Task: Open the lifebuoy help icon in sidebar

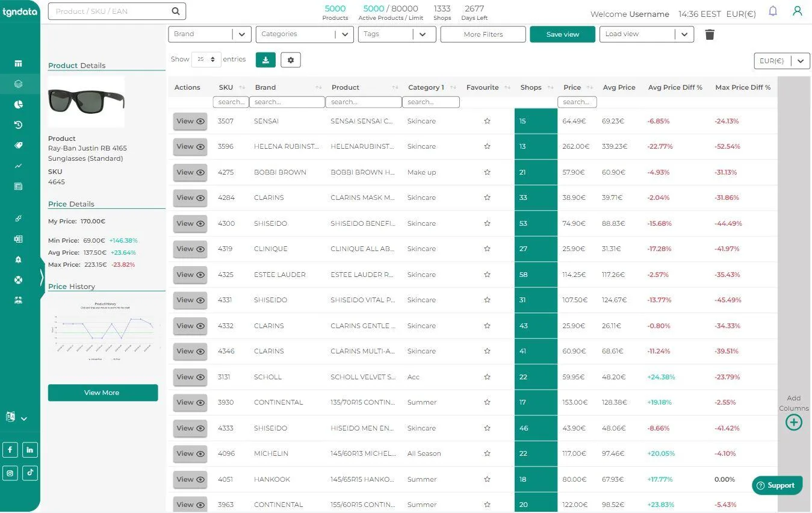Action: [18, 279]
